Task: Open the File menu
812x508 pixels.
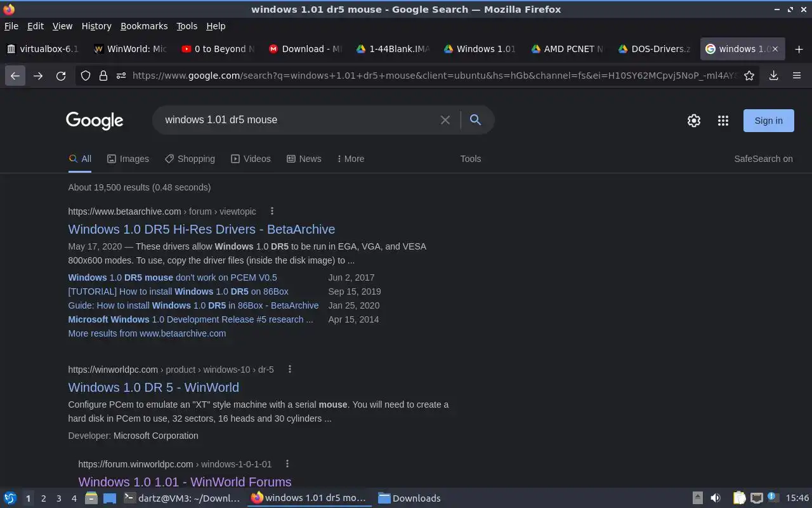Action: (11, 26)
